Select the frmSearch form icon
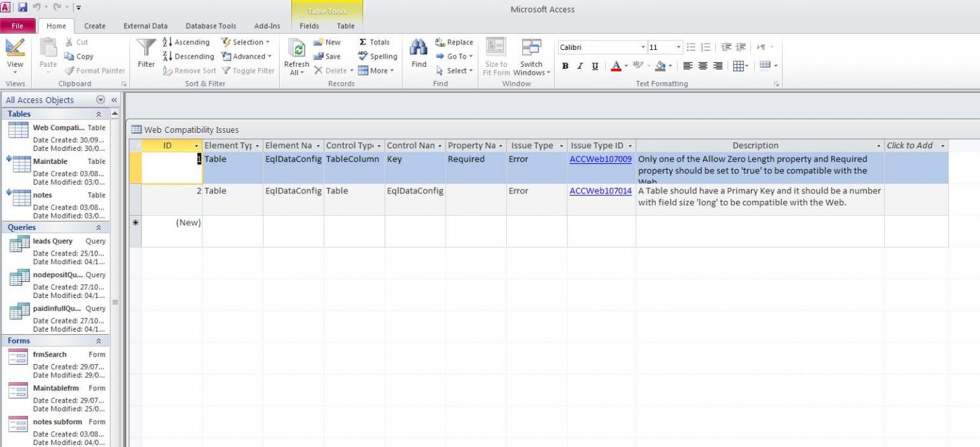The image size is (980, 447). (18, 357)
